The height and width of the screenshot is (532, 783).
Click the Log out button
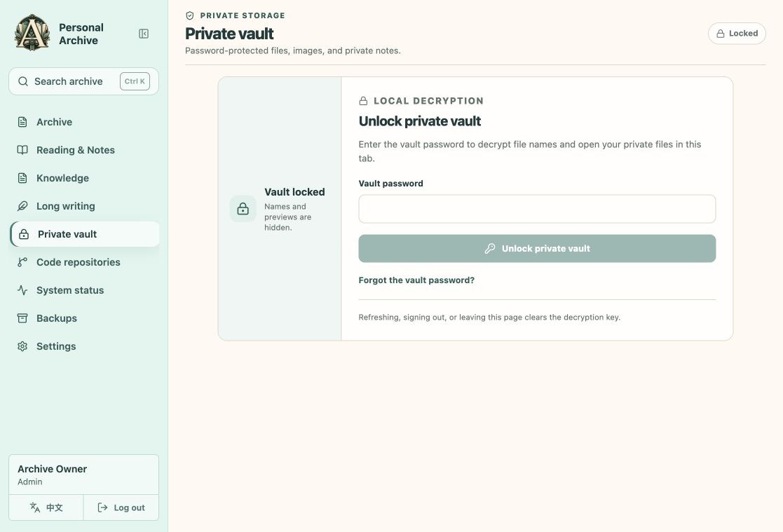click(121, 507)
